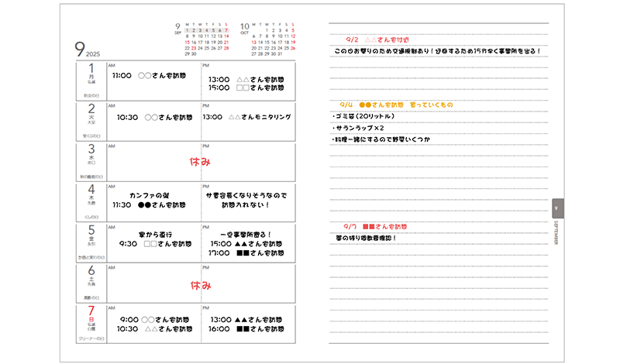Click the red 休み text on day 6
This screenshot has width=620, height=364.
point(201,286)
